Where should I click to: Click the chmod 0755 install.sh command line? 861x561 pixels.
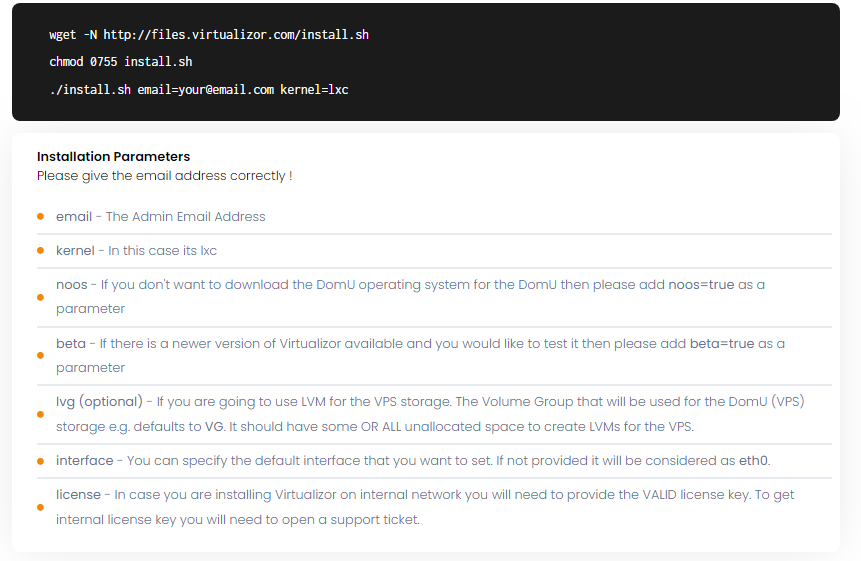pos(121,62)
